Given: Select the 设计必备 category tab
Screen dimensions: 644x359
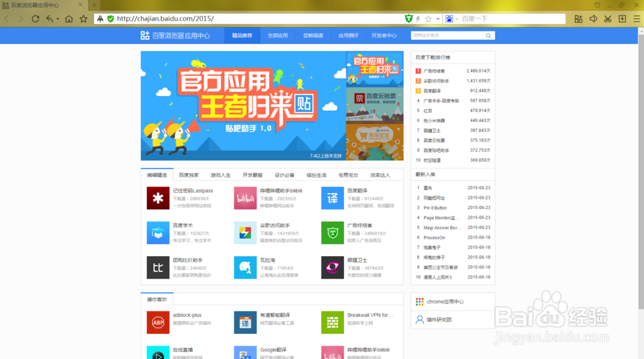Looking at the screenshot, I should [x=285, y=175].
